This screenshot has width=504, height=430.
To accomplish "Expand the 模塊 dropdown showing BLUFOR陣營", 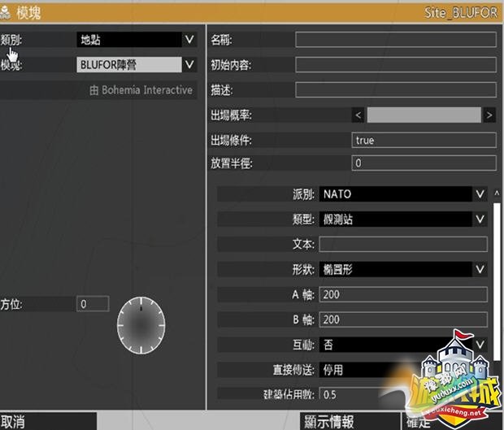I will coord(137,64).
